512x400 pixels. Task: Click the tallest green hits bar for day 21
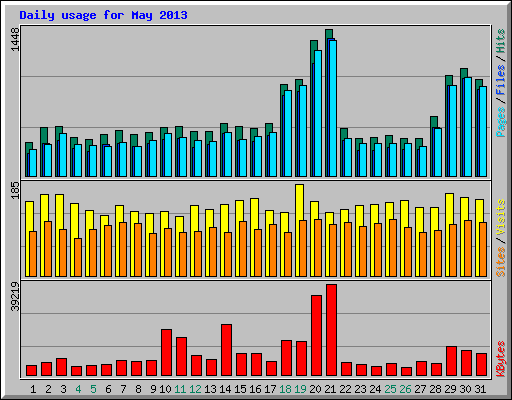coord(329,34)
